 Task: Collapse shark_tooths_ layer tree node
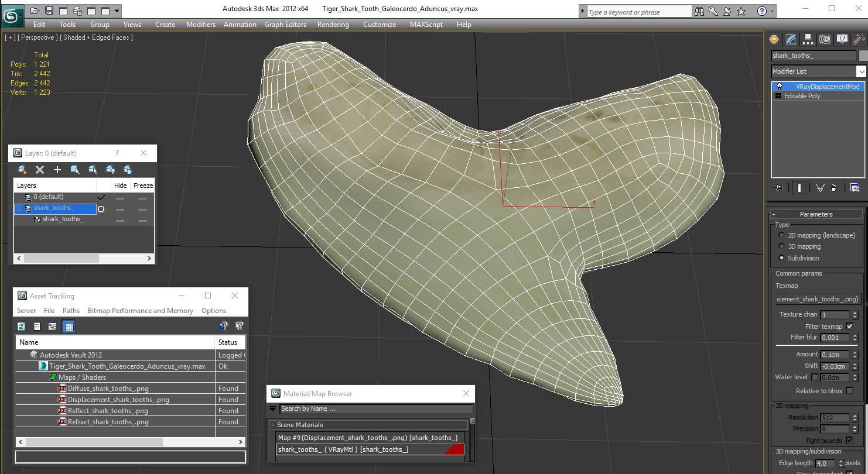point(18,208)
